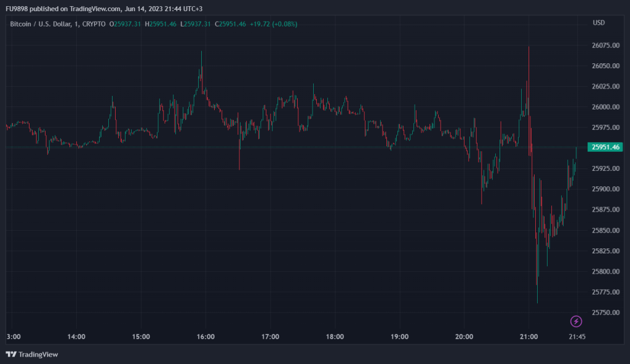This screenshot has width=630, height=364.
Task: Click the CRYPTO exchange label
Action: point(93,24)
